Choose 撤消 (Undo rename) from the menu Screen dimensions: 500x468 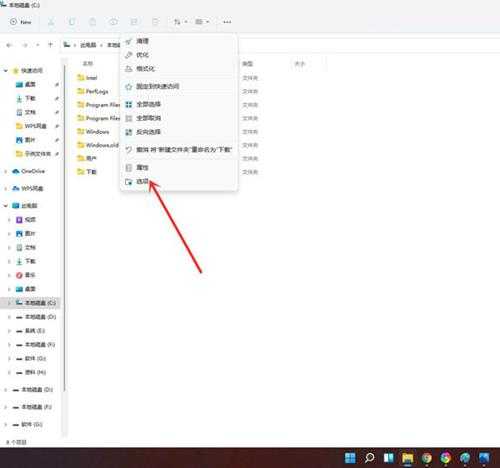tap(179, 150)
